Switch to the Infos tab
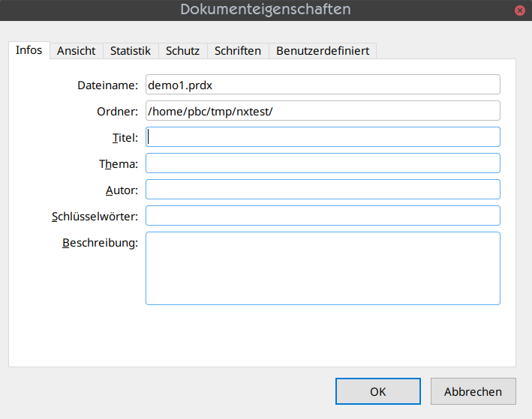The width and height of the screenshot is (532, 419). pyautogui.click(x=29, y=50)
